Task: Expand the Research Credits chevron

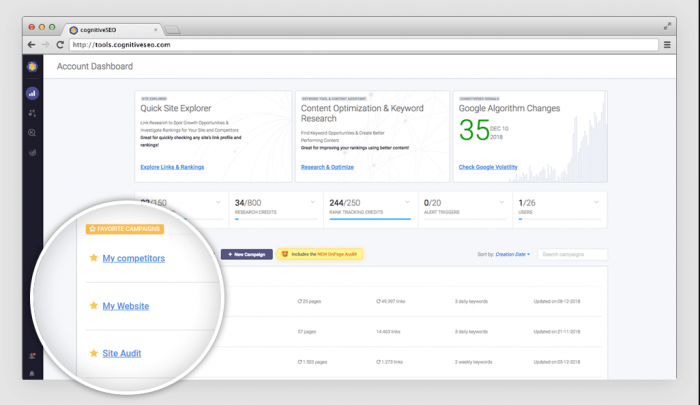Action: [312, 202]
